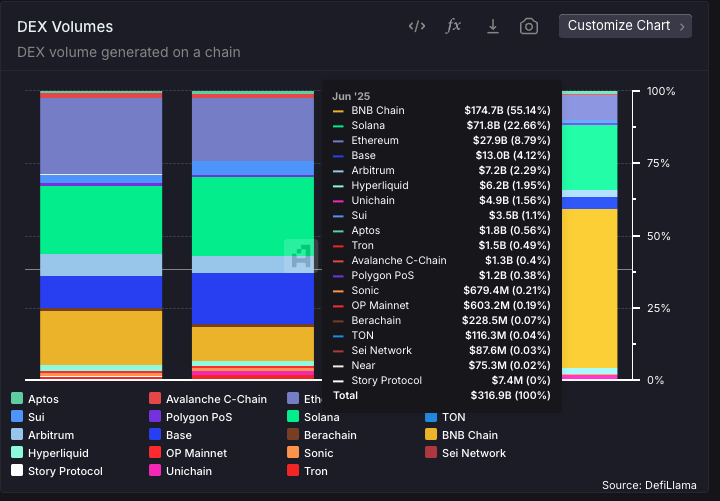Click the Unichain $4.9B (1.56%) value
The image size is (720, 501).
point(514,200)
